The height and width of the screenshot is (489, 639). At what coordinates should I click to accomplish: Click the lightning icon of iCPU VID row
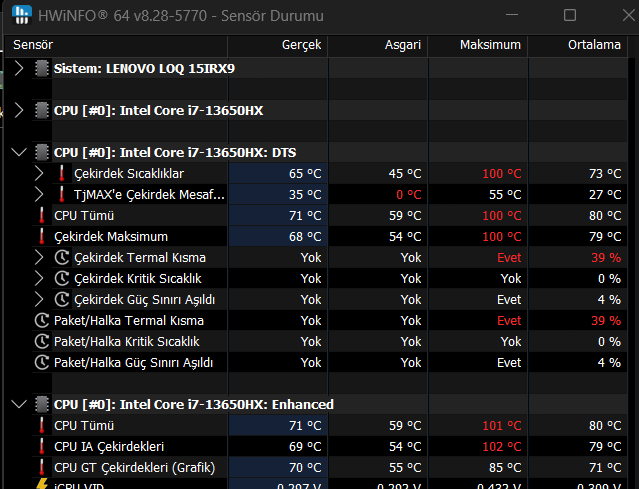[x=42, y=484]
